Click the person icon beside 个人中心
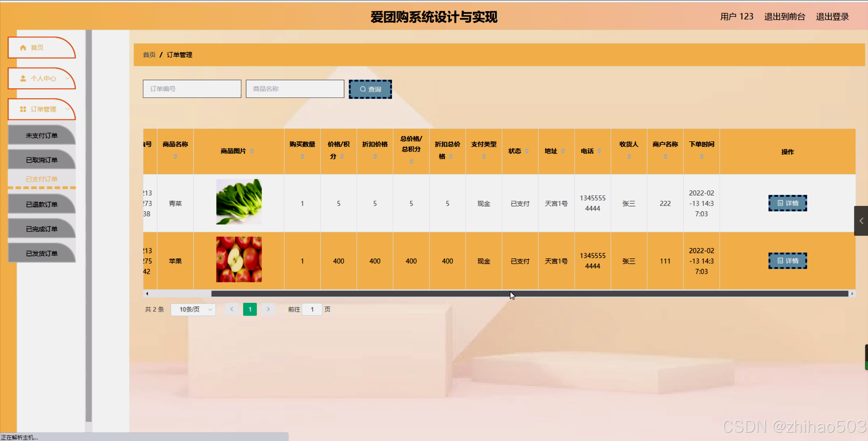The image size is (868, 441). 23,78
